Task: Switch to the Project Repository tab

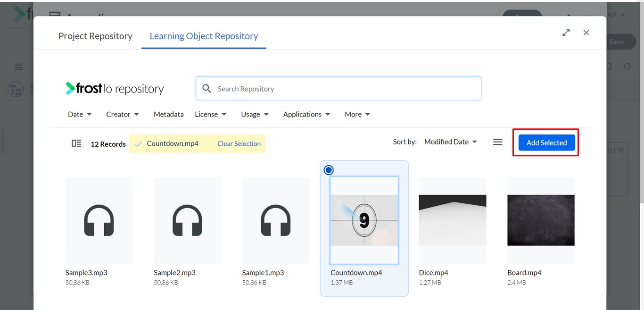Action: click(x=95, y=36)
